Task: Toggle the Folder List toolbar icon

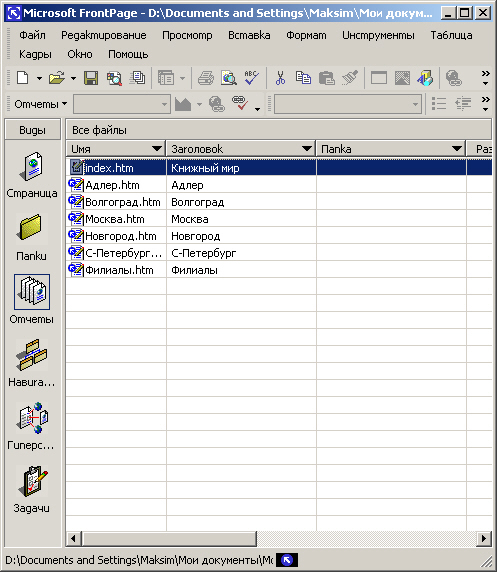Action: (x=166, y=78)
